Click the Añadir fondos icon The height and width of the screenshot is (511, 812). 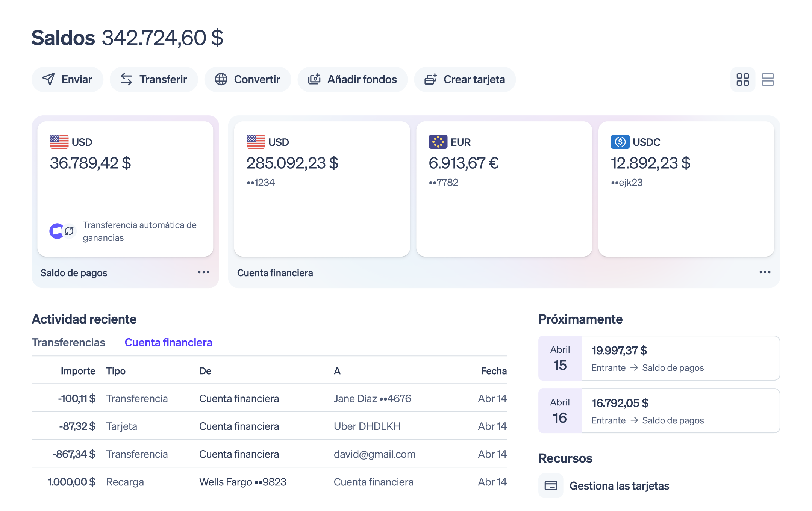(314, 79)
